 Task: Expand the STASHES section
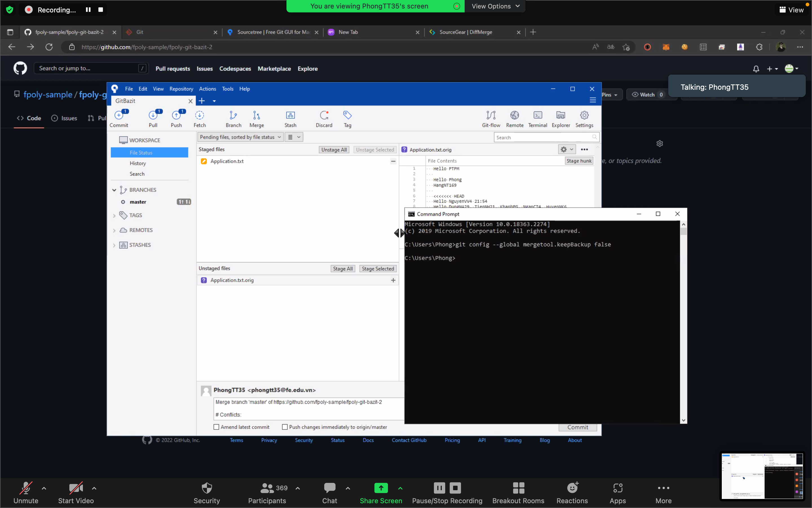click(114, 245)
